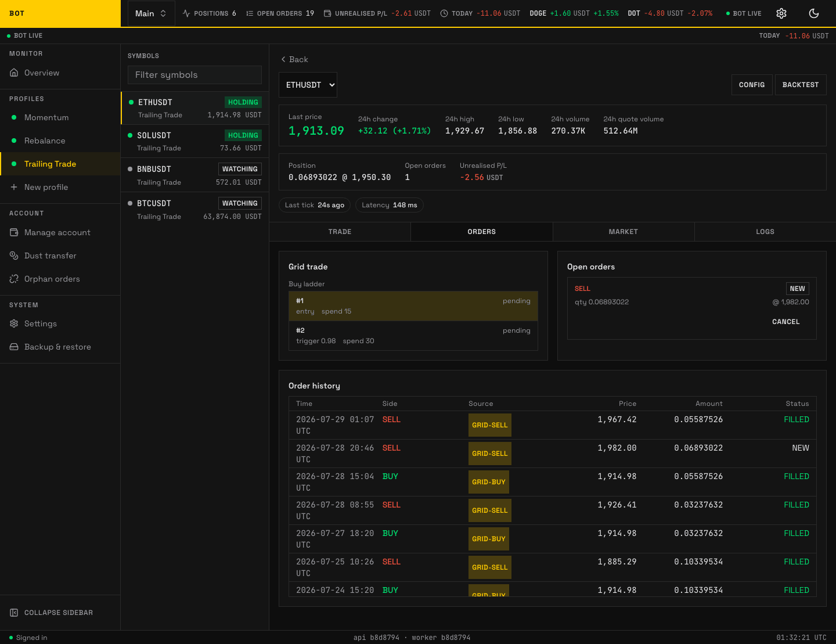Toggle dark mode with moon icon
Viewport: 836px width, 644px height.
(x=814, y=13)
